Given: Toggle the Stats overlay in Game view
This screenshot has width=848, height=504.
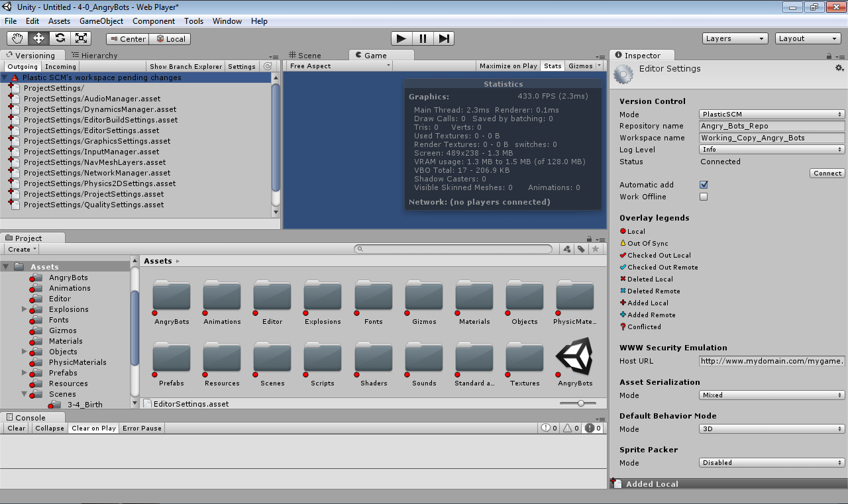Looking at the screenshot, I should point(553,66).
